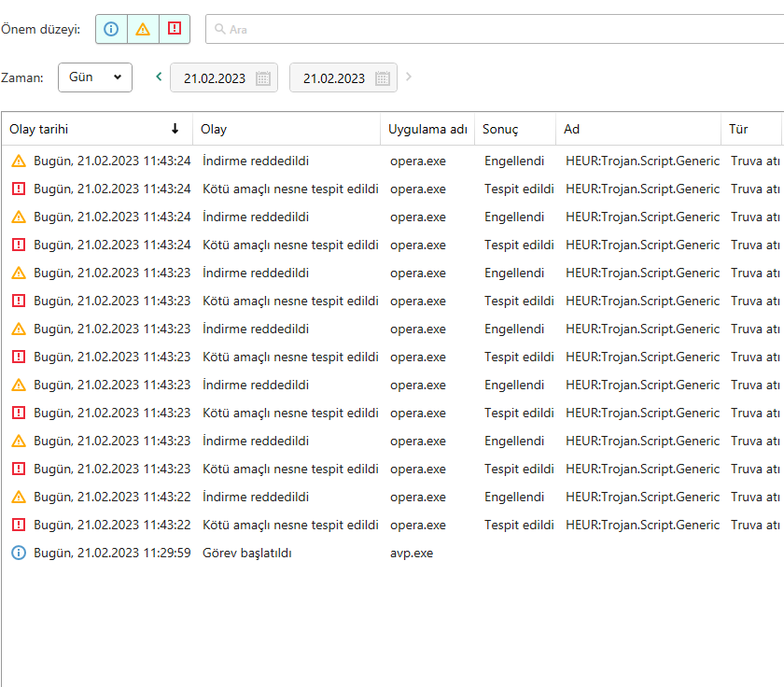The height and width of the screenshot is (687, 784).
Task: Focus the Ara search field
Action: pyautogui.click(x=495, y=29)
